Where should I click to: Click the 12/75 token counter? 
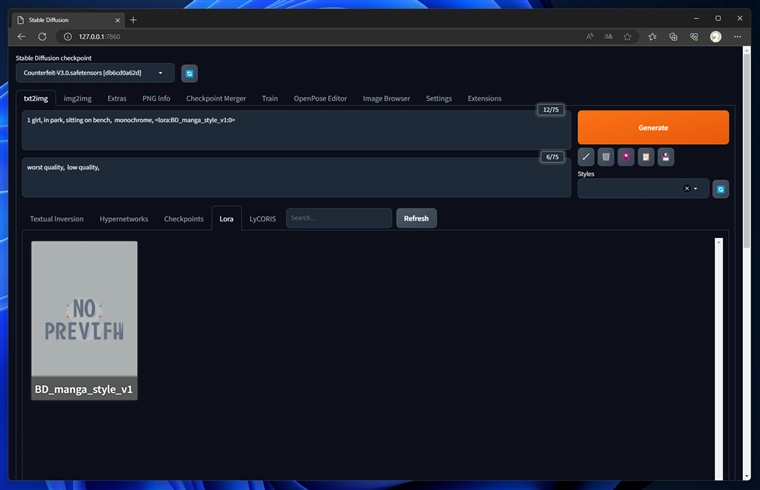551,110
